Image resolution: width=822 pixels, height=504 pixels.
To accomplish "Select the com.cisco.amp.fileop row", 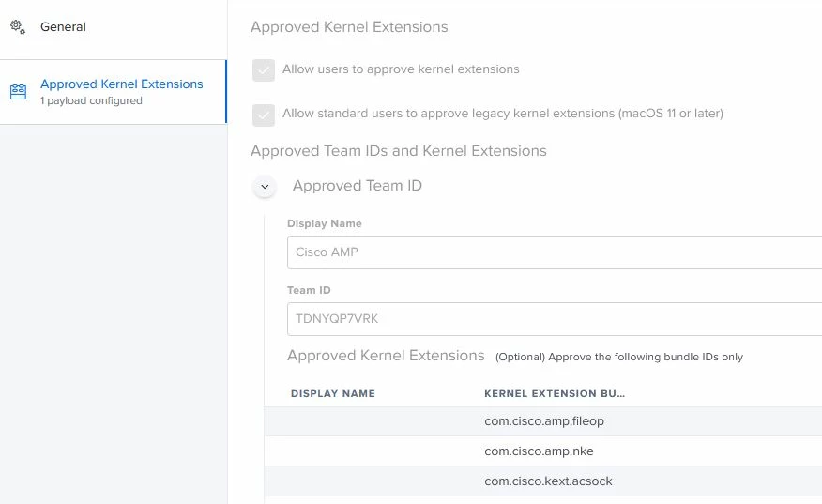I will 543,421.
